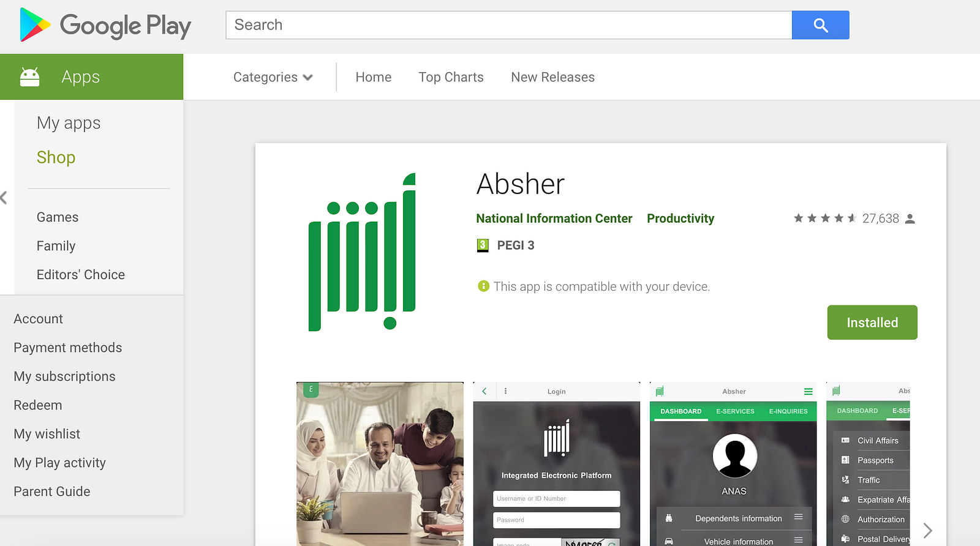Open the family photo screenshot thumbnail
Viewport: 980px width, 546px height.
(380, 464)
